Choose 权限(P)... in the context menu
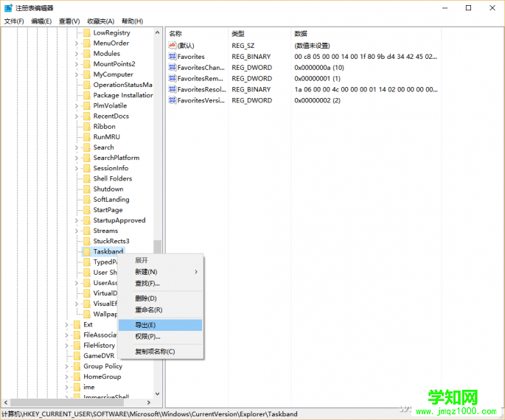The height and width of the screenshot is (420, 505). coord(161,336)
